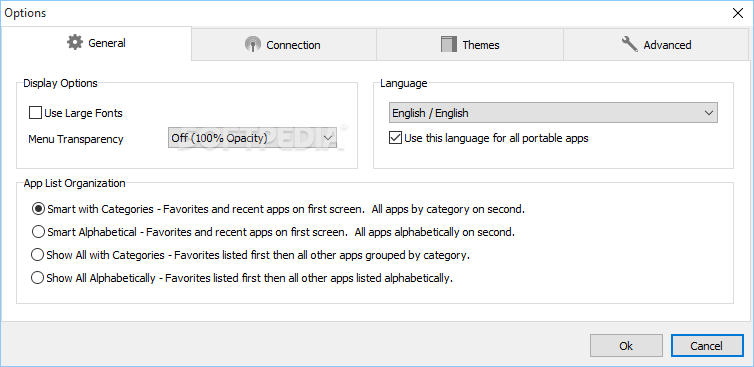Viewport: 754px width, 367px height.
Task: Select Smart with Categories radio option
Action: click(38, 209)
